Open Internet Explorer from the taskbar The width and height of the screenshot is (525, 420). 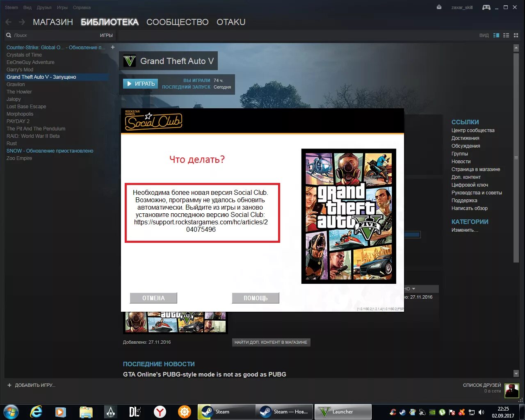[36, 411]
